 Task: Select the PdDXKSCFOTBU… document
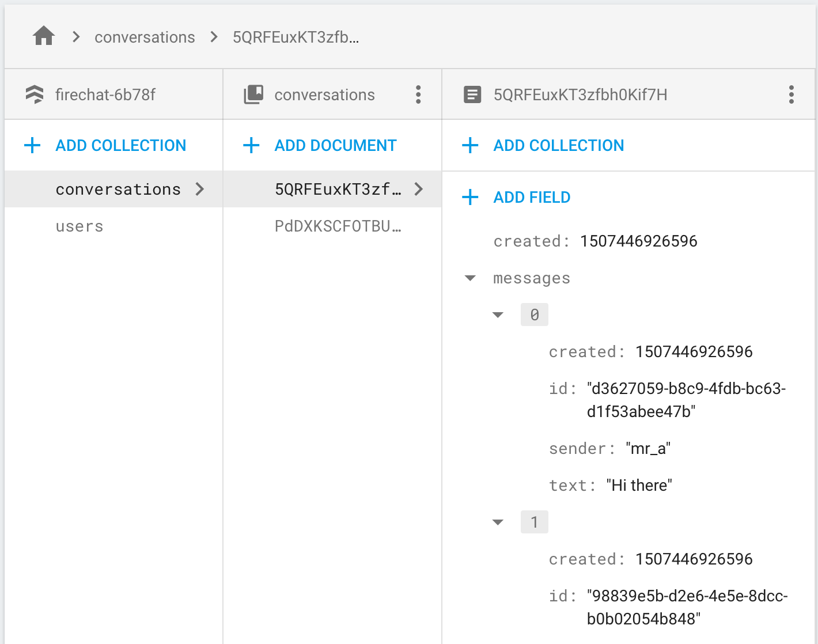coord(332,226)
